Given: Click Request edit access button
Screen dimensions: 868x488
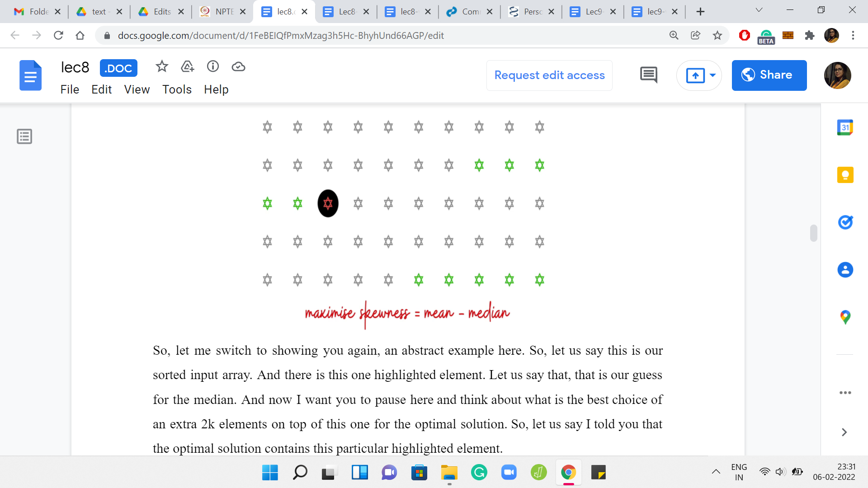Looking at the screenshot, I should click(x=549, y=75).
